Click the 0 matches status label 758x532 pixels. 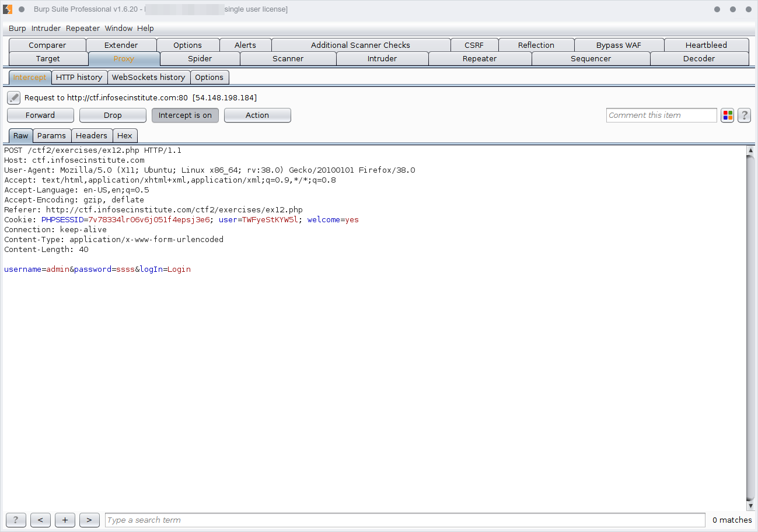(732, 520)
